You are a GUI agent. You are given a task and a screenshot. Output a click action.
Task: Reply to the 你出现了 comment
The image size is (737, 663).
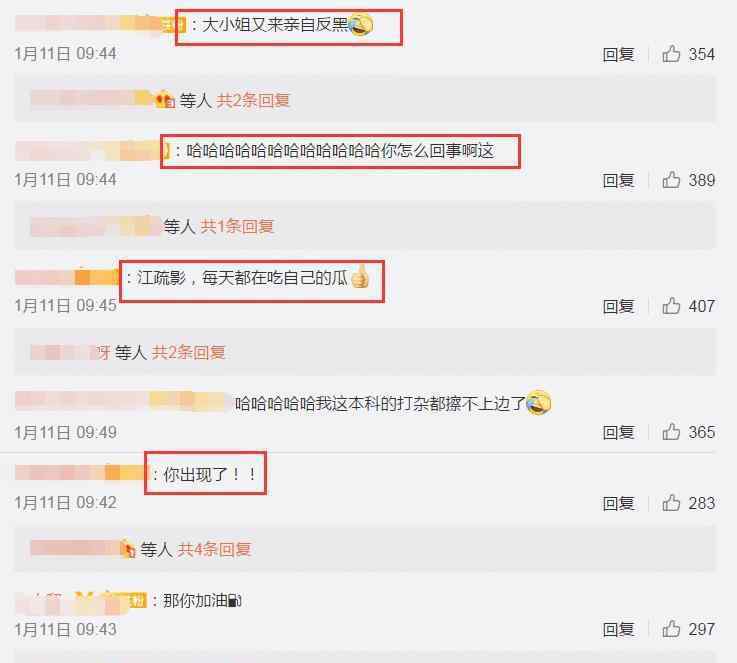pos(619,503)
